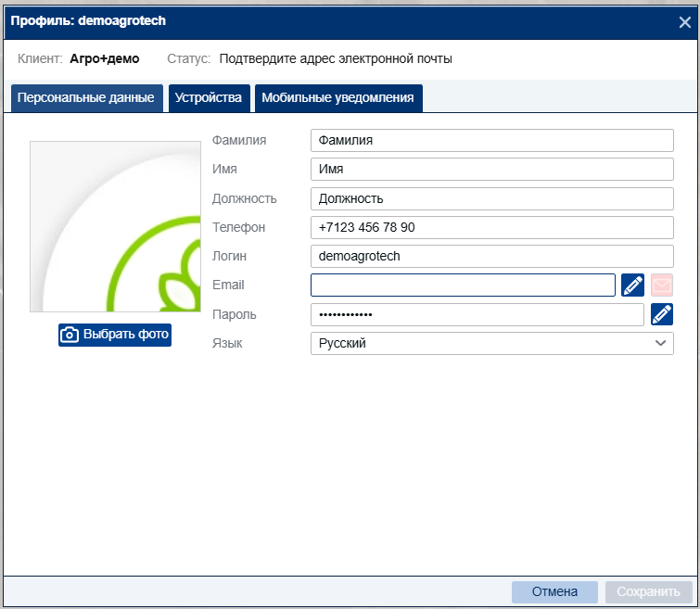The height and width of the screenshot is (609, 700).
Task: Expand the language dropdown arrow
Action: (660, 343)
